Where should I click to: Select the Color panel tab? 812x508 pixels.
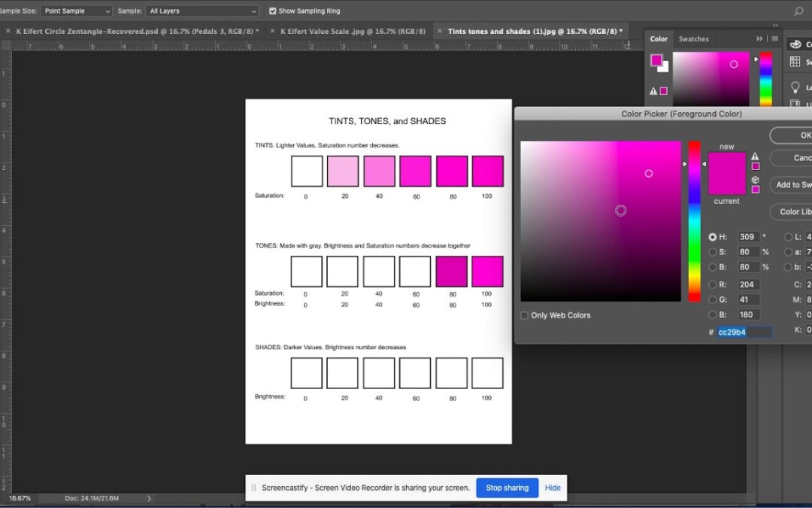(659, 39)
